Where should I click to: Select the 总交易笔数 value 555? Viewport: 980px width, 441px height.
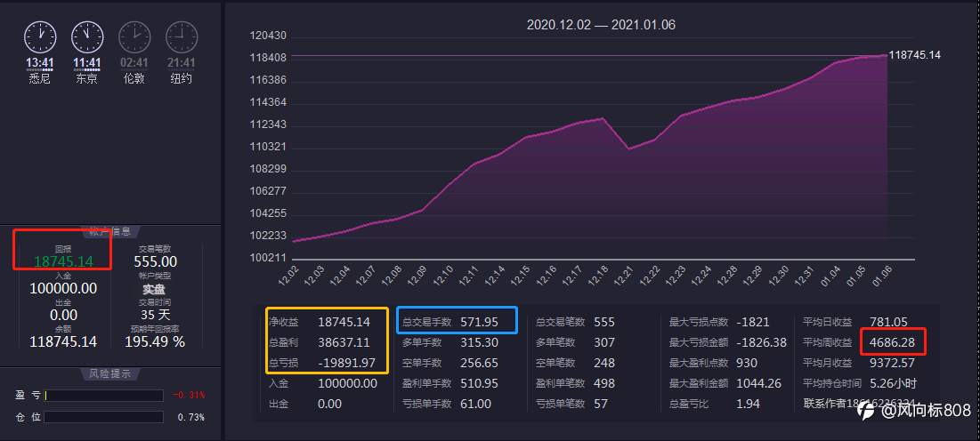click(x=604, y=323)
